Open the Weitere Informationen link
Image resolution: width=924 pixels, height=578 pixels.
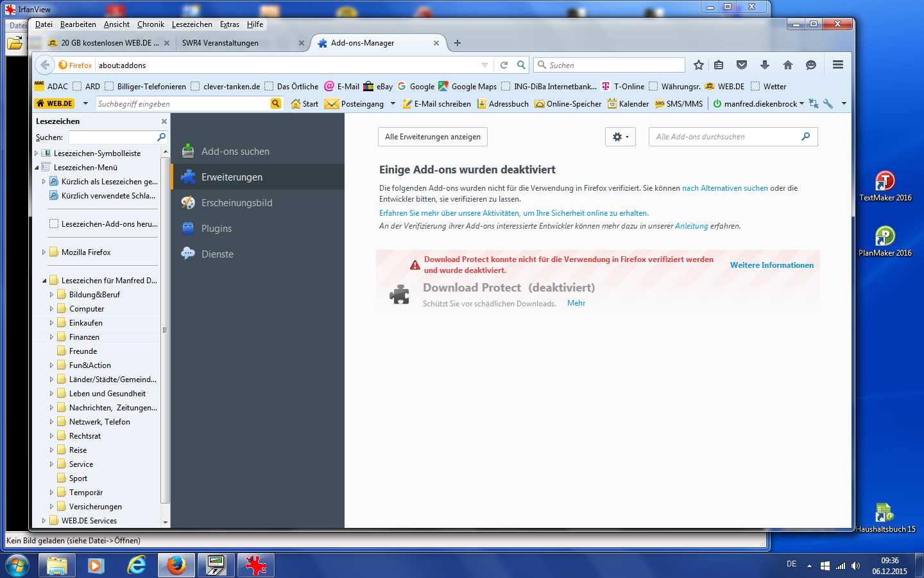(771, 265)
